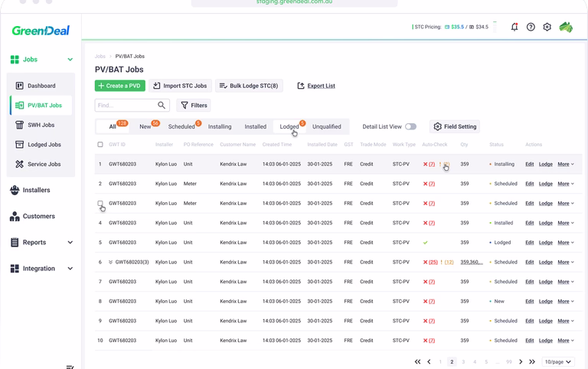Switch to the Lodged tab

(x=289, y=126)
